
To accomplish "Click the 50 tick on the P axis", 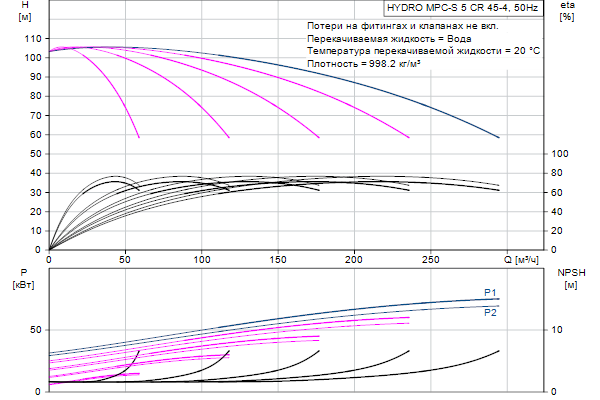I will pyautogui.click(x=37, y=329).
